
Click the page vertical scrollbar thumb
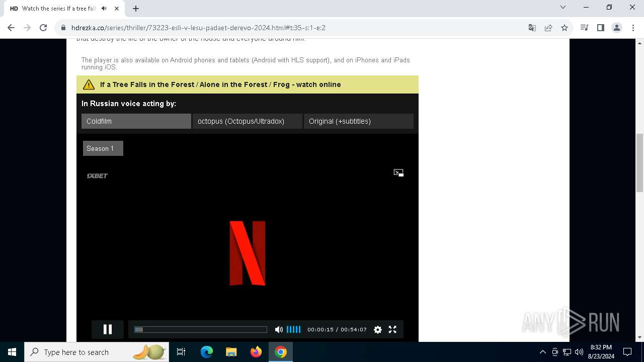coord(639,163)
